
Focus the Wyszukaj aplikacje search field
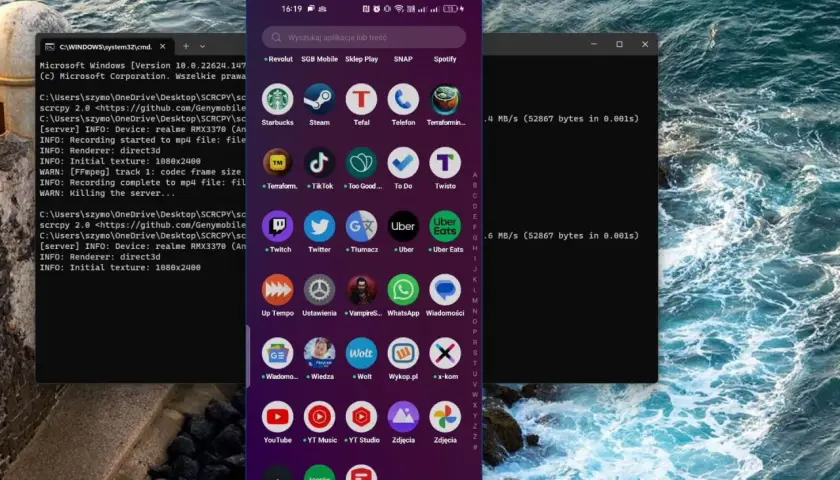tap(364, 38)
